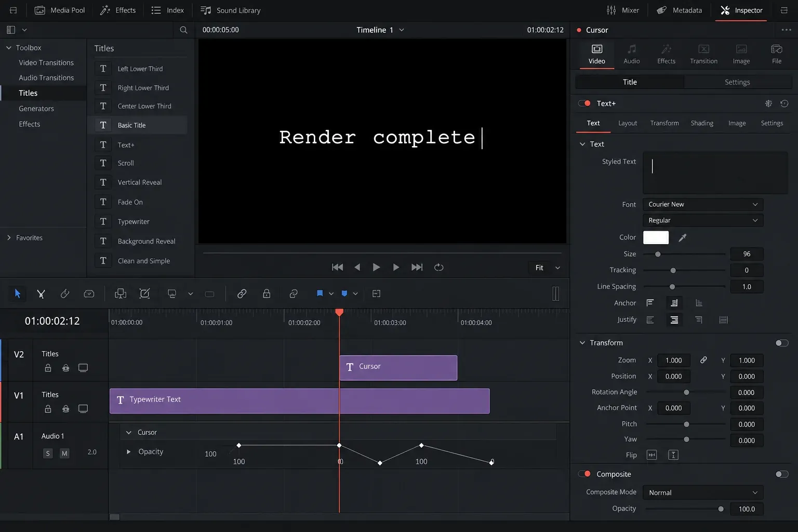Open the font style Regular dropdown

pos(703,220)
